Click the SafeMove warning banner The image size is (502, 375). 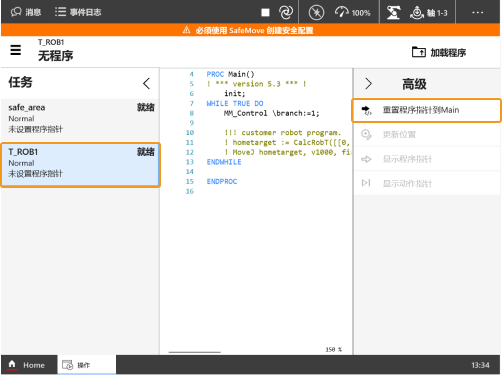pos(251,30)
